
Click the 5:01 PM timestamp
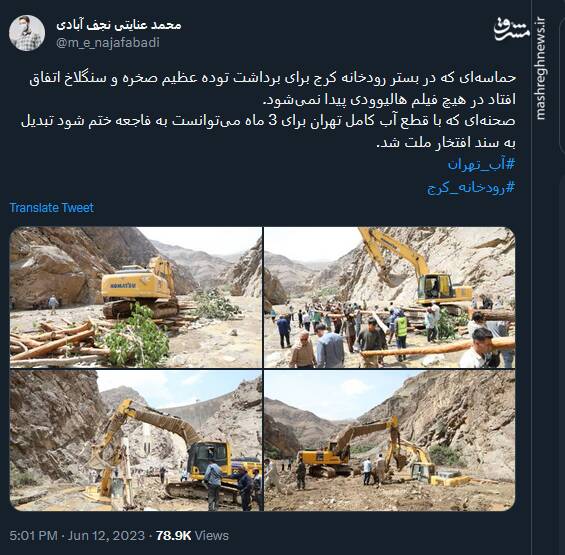point(33,536)
